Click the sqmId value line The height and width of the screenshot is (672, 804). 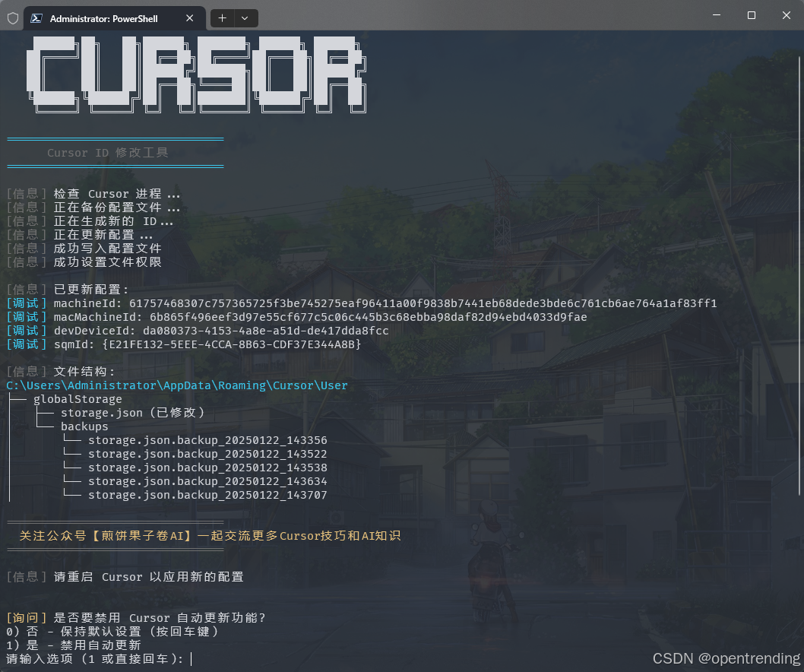pyautogui.click(x=184, y=344)
